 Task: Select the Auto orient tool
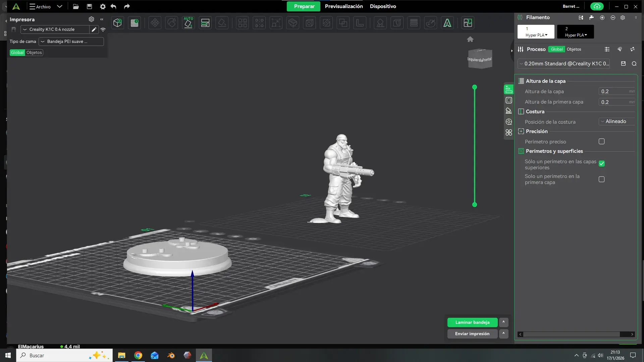(x=188, y=23)
